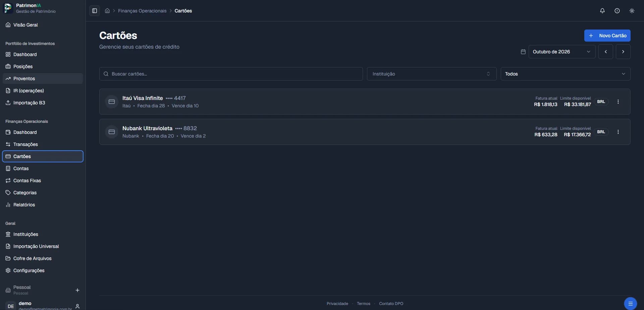The height and width of the screenshot is (310, 644).
Task: Open Visão Geral in the sidebar
Action: click(43, 25)
